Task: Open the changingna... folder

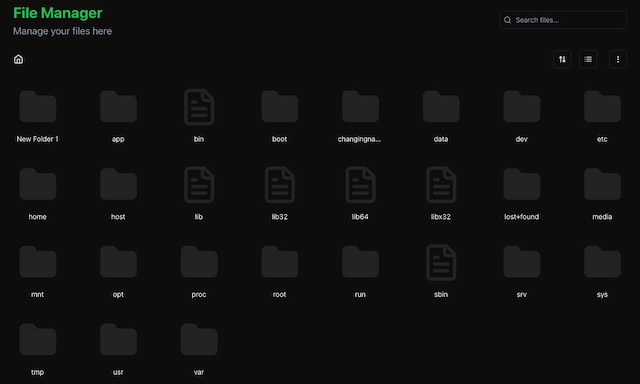Action: click(x=360, y=107)
